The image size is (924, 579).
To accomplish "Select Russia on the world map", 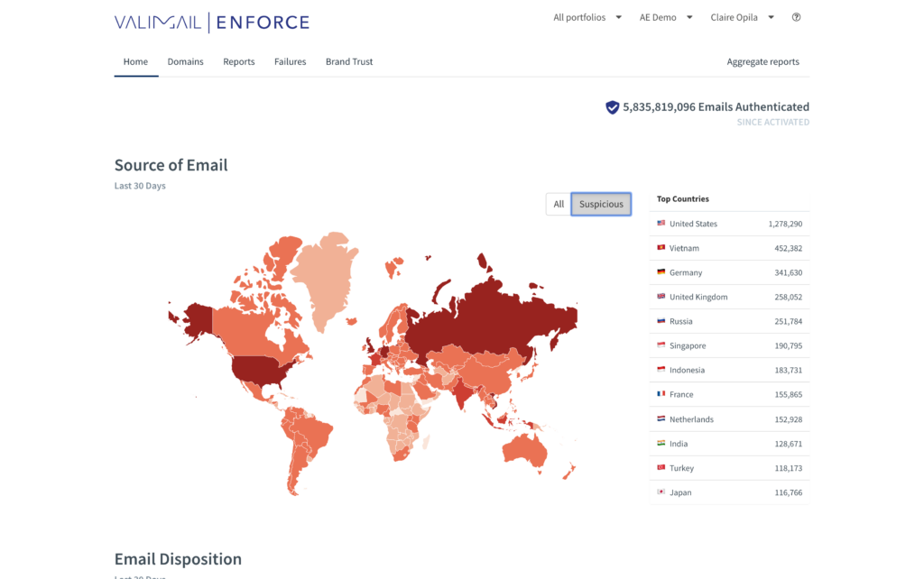I will click(489, 318).
